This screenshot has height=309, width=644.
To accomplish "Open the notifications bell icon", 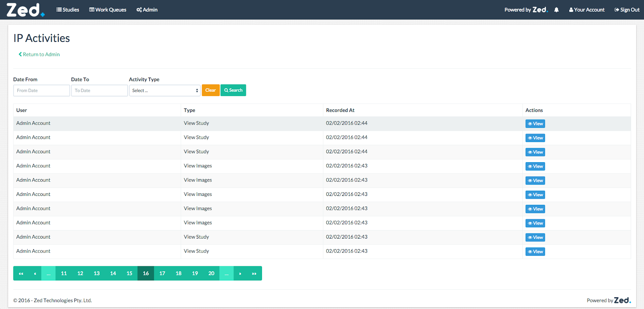I will 556,10.
